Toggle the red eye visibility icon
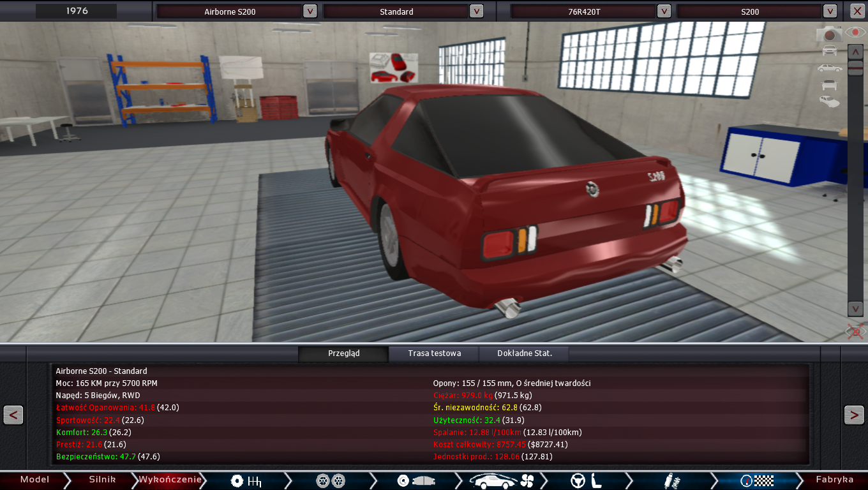This screenshot has width=868, height=490. tap(855, 32)
